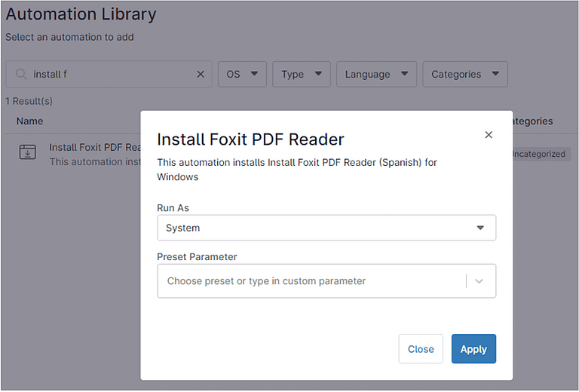This screenshot has height=392, width=579.
Task: Close the Install Foxit dialog with X
Action: (489, 135)
